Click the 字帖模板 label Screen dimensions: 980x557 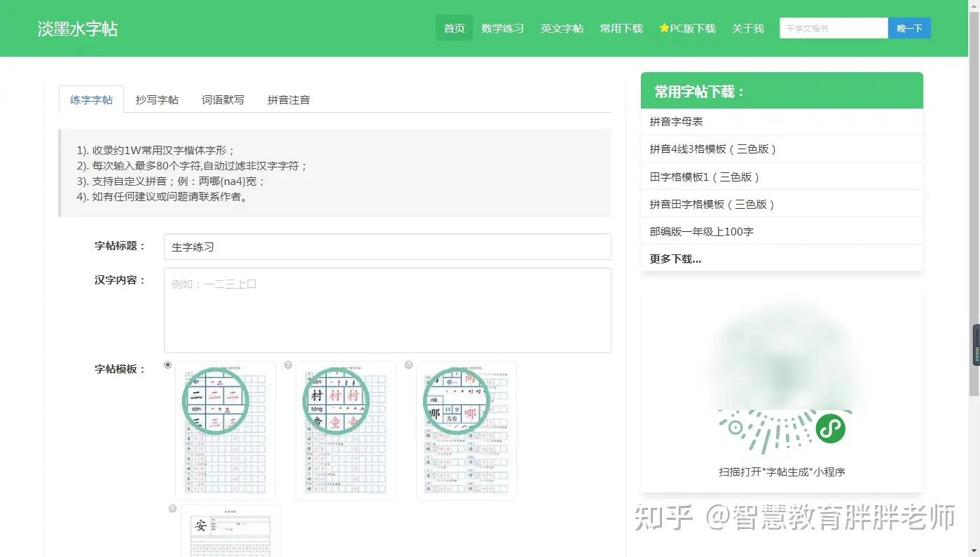point(120,369)
